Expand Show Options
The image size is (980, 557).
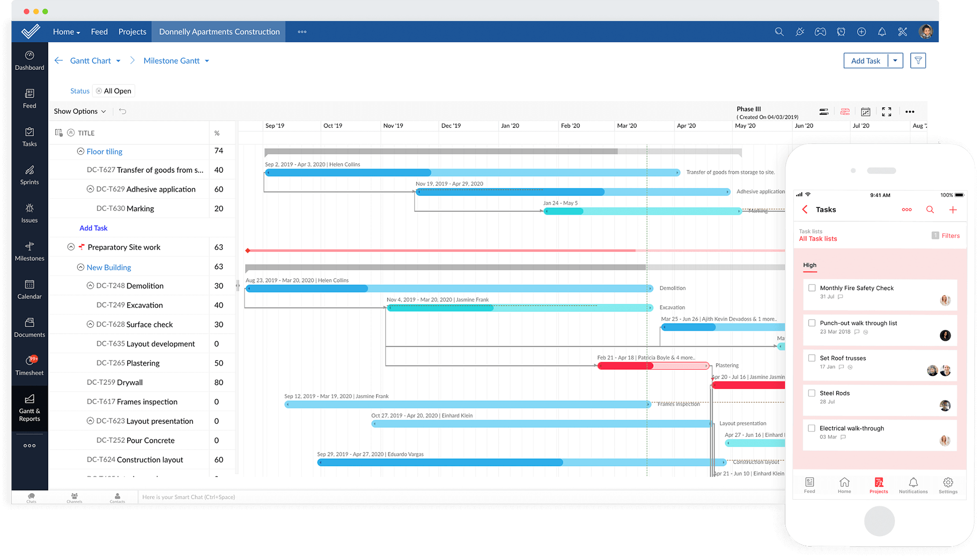coord(80,111)
